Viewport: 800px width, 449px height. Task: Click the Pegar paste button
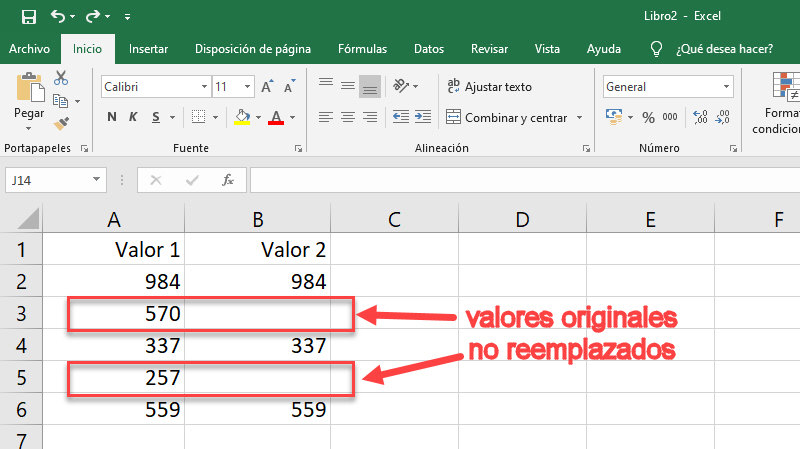point(28,98)
